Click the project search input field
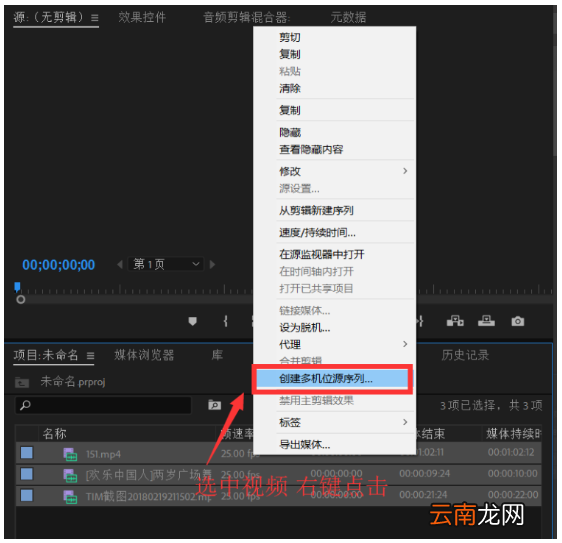The height and width of the screenshot is (543, 562). [x=103, y=405]
